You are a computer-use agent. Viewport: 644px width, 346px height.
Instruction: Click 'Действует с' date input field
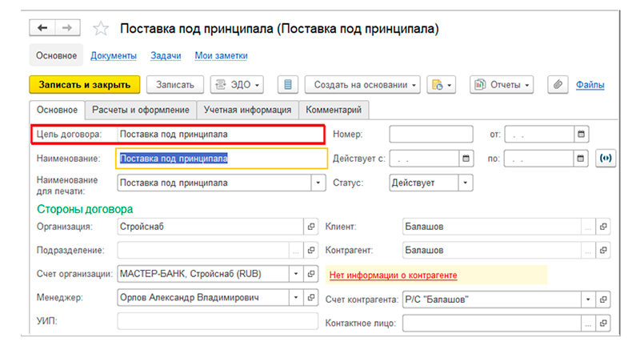(424, 159)
